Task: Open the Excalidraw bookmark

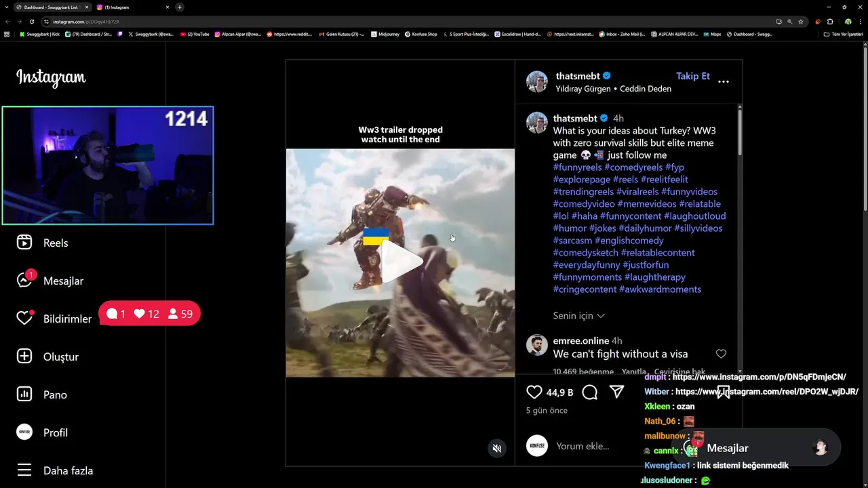Action: (518, 34)
